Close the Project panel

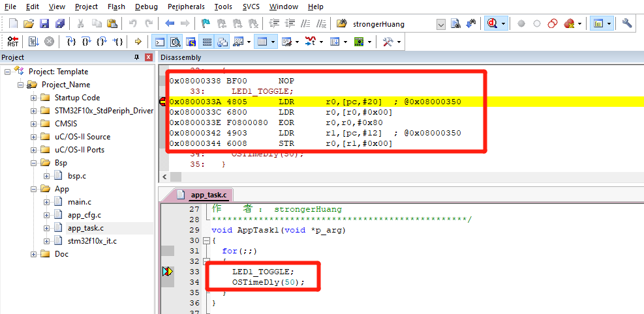[x=148, y=57]
